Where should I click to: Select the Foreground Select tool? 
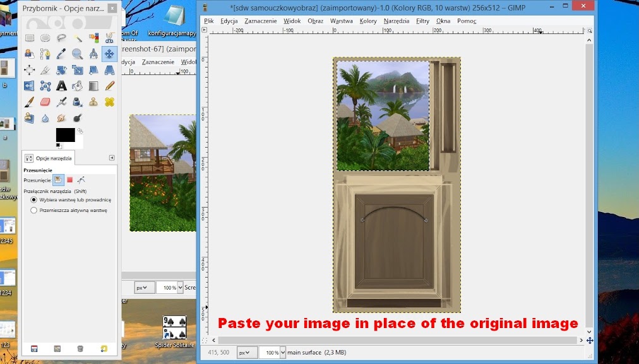click(29, 54)
